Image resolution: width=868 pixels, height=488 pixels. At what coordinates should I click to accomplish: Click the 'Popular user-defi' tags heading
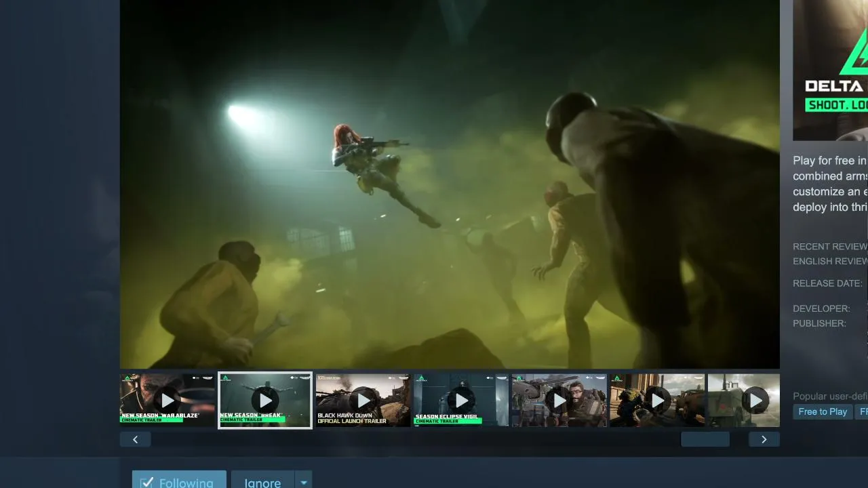pyautogui.click(x=830, y=396)
